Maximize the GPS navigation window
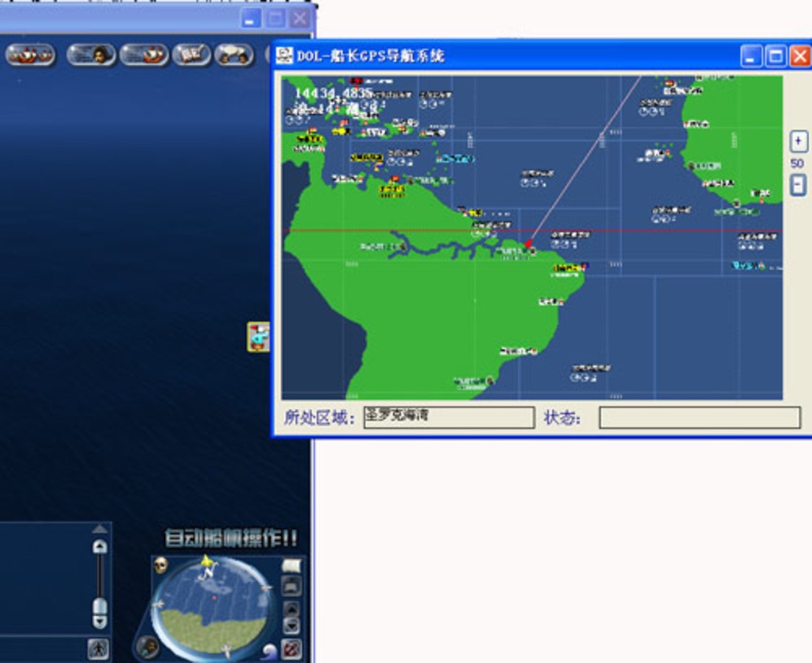The width and height of the screenshot is (812, 663). coord(776,55)
